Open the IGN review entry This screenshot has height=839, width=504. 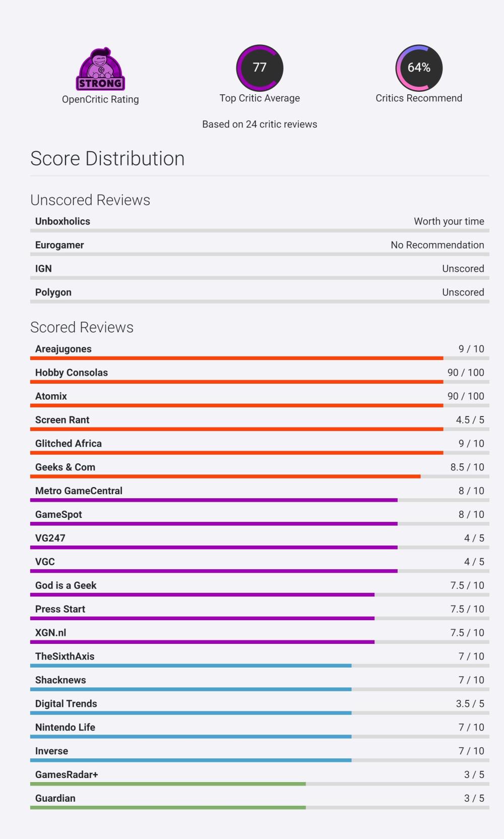coord(43,269)
